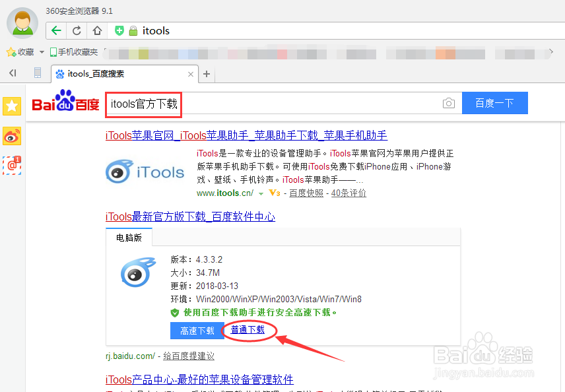Screen dimensions: 565x392
Task: Select the itools_百度搜索 tab
Action: pyautogui.click(x=125, y=74)
